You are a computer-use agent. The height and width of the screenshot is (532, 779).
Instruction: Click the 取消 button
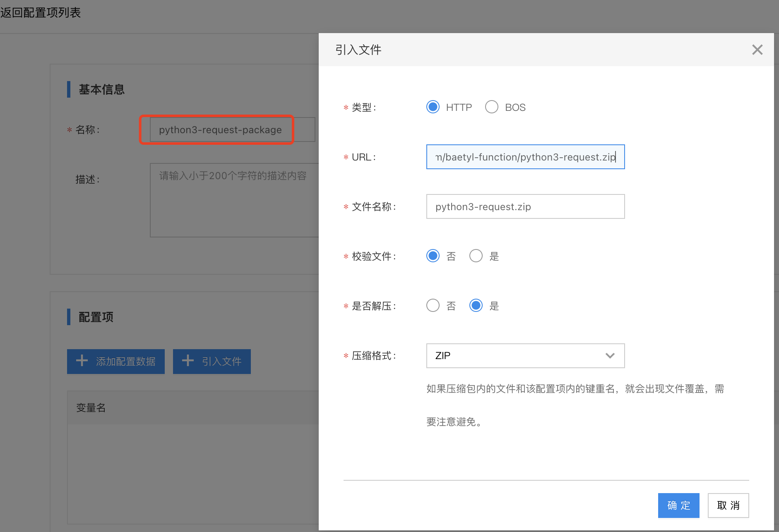coord(728,505)
